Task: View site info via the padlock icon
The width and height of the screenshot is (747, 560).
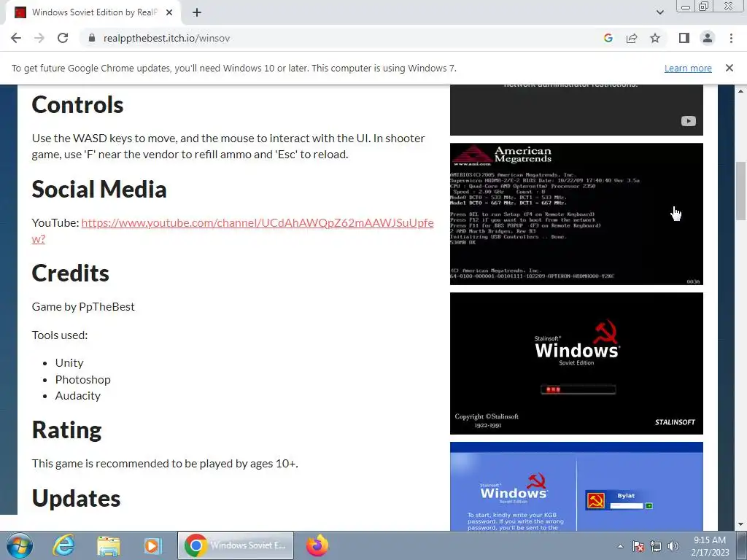Action: 92,38
